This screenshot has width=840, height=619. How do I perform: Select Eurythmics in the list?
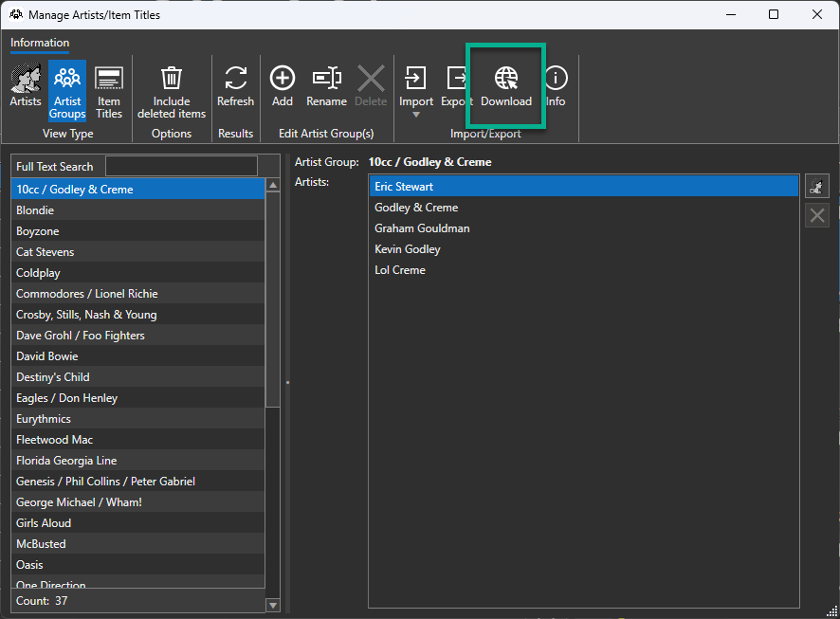(137, 419)
